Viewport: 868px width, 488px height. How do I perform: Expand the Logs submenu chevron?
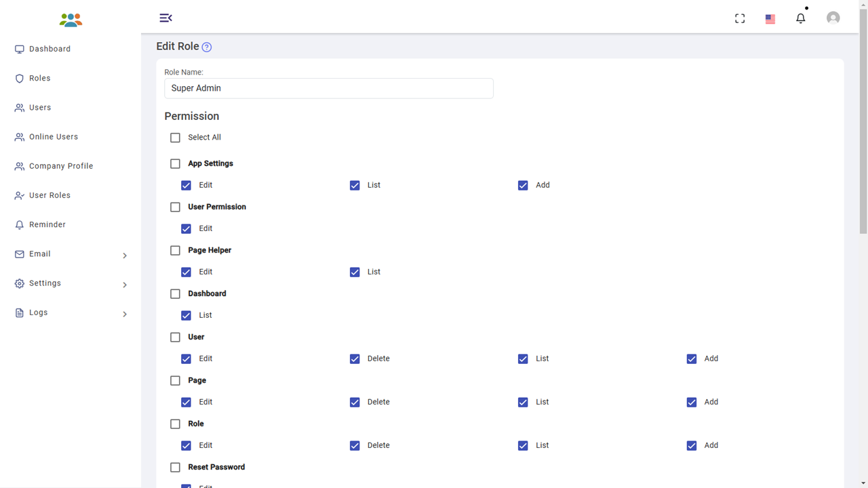[x=125, y=314]
